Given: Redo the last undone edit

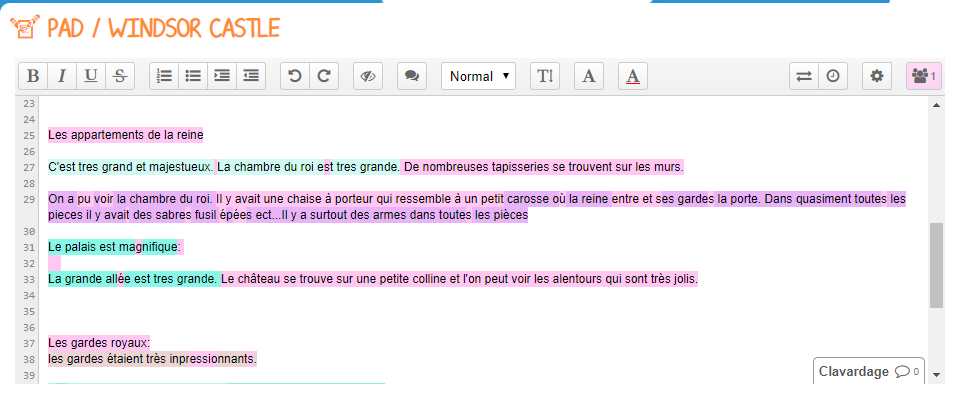Looking at the screenshot, I should pyautogui.click(x=324, y=76).
